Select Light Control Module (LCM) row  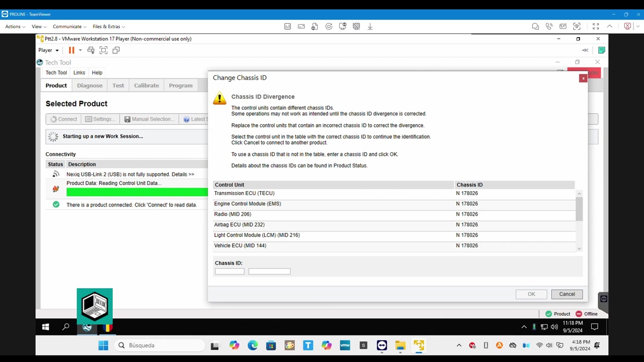tap(394, 235)
